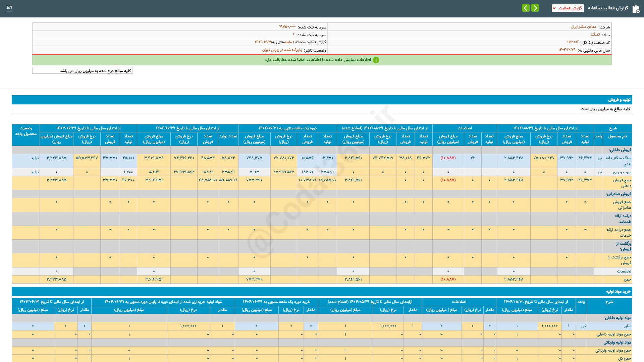
Task: Click the ISIC industry code value
Action: pyautogui.click(x=573, y=42)
